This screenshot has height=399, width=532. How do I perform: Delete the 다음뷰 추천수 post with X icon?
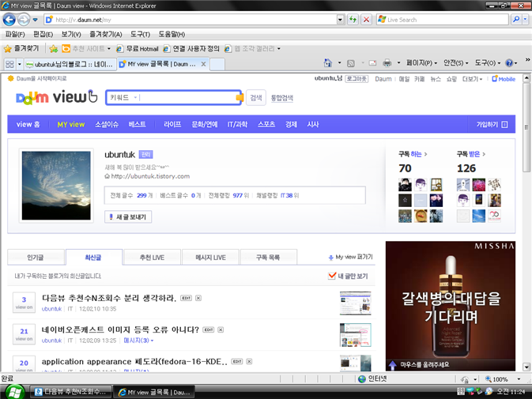point(198,298)
